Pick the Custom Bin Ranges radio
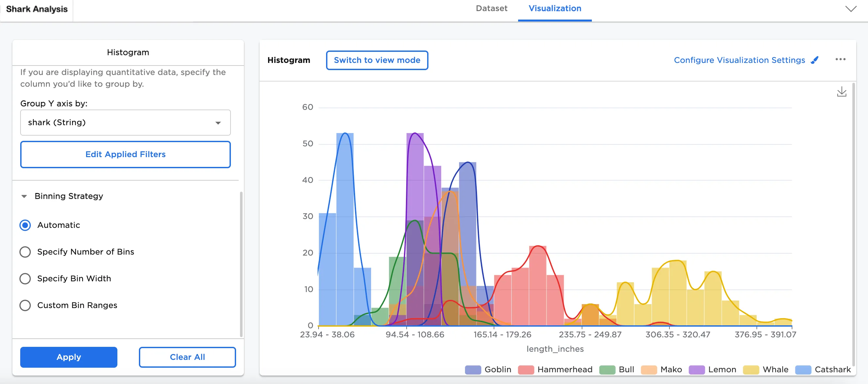This screenshot has width=868, height=384. coord(25,305)
